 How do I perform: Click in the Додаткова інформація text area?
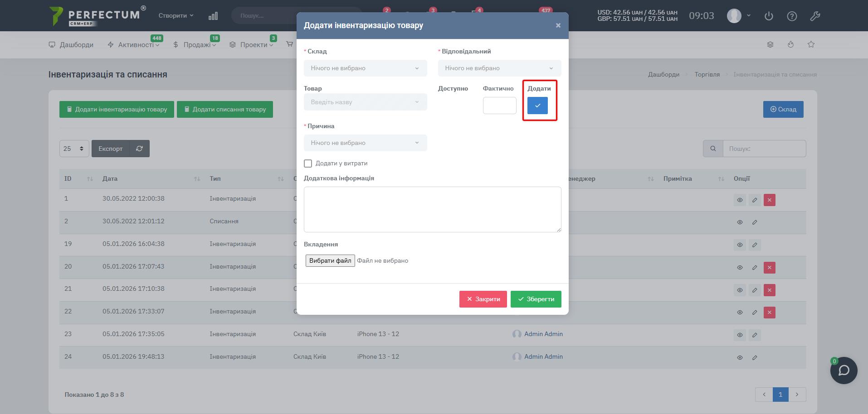point(432,209)
